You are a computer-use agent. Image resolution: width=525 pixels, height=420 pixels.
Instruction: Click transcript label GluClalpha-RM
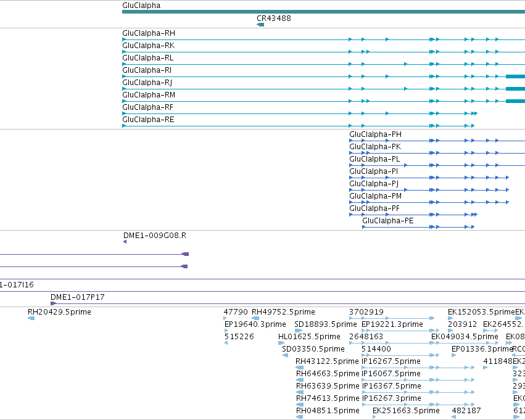tap(149, 95)
